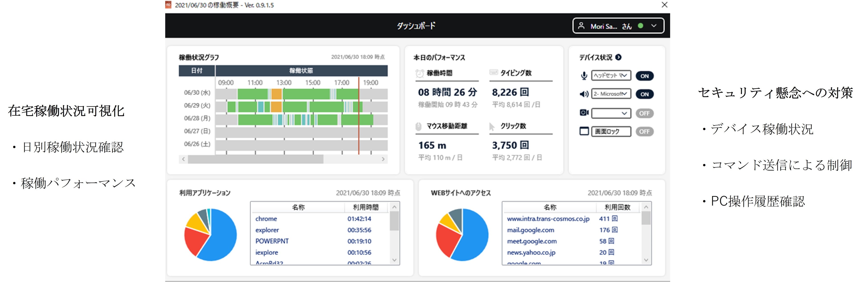
Task: Select the chrome application row
Action: point(266,219)
